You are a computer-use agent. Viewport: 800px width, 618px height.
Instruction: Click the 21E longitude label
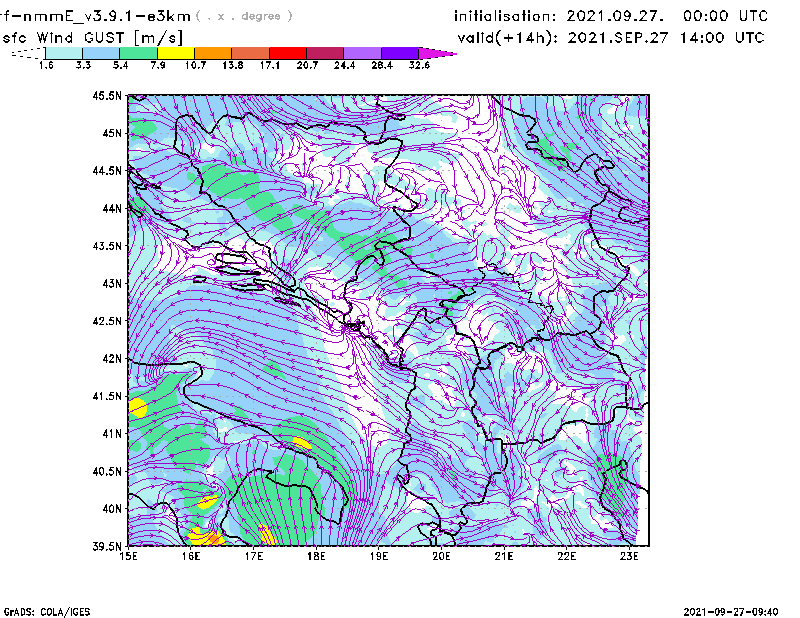[x=504, y=556]
